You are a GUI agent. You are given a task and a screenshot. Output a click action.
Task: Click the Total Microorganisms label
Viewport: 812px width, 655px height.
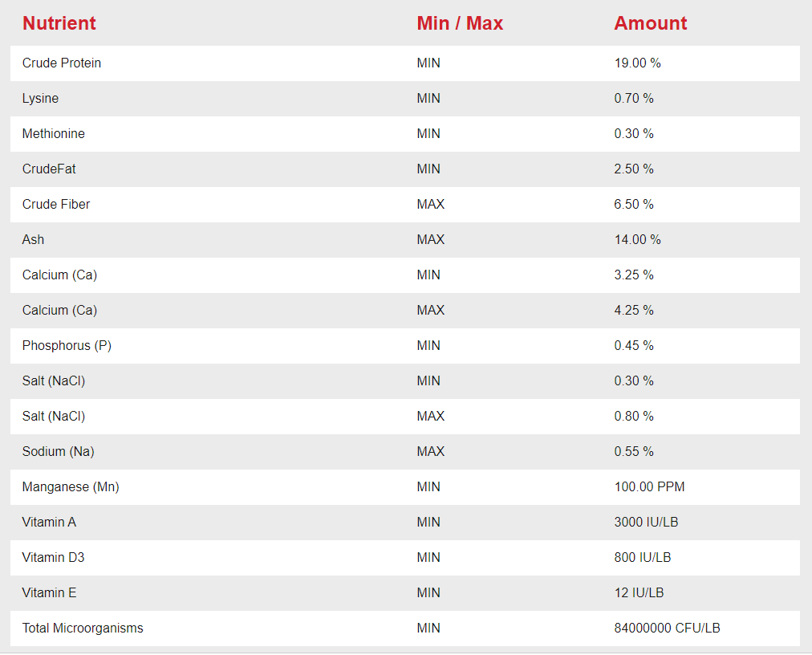coord(83,628)
